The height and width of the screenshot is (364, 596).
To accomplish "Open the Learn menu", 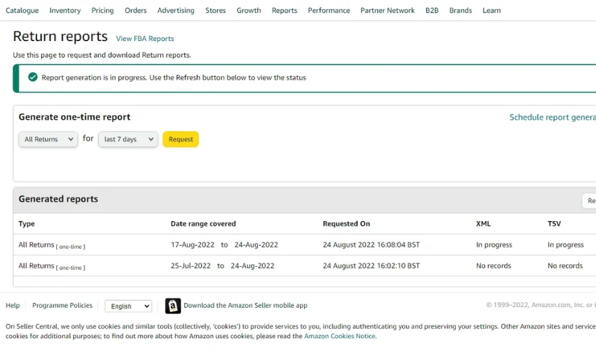I will tap(492, 11).
